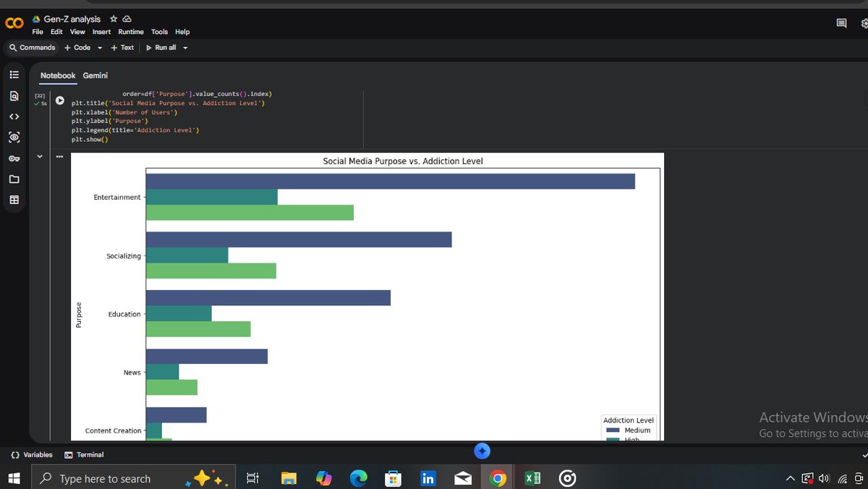
Task: Click the Addiction Level legend title
Action: click(629, 420)
